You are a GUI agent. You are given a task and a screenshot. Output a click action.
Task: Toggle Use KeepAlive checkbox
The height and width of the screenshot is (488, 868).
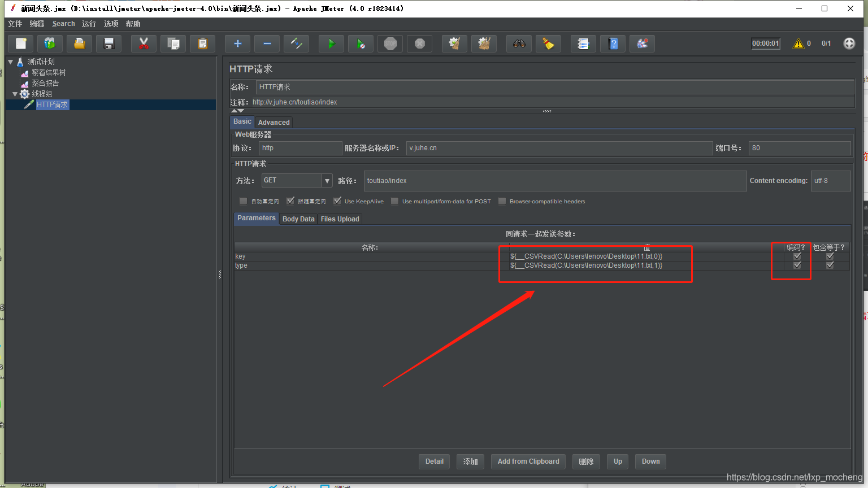click(x=337, y=201)
